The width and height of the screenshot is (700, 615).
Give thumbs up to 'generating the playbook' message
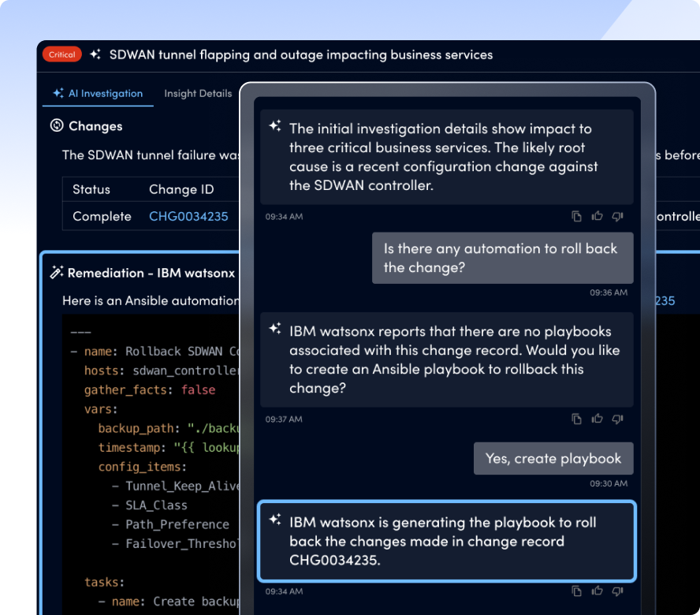point(598,591)
